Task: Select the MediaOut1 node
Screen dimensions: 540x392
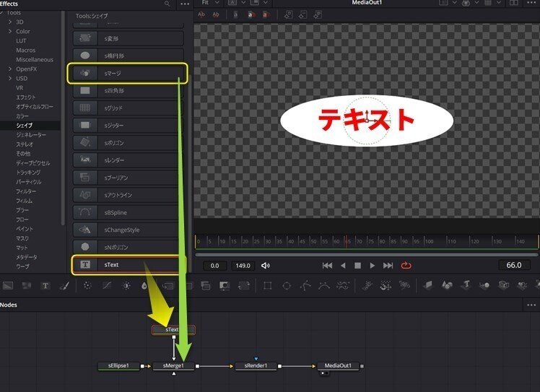Action: [338, 366]
